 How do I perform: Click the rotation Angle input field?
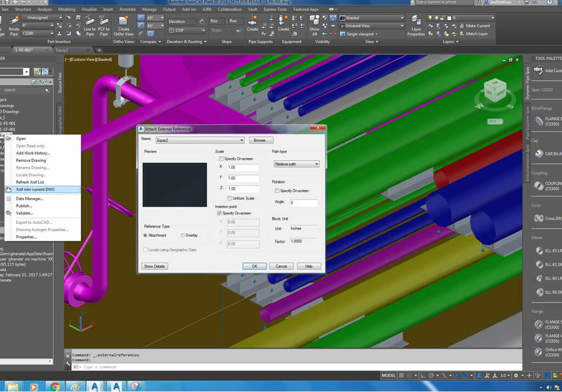(303, 203)
